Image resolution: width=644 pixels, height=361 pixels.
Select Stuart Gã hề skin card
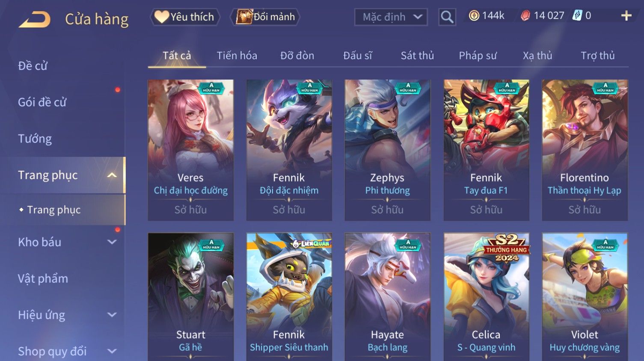[x=191, y=296]
